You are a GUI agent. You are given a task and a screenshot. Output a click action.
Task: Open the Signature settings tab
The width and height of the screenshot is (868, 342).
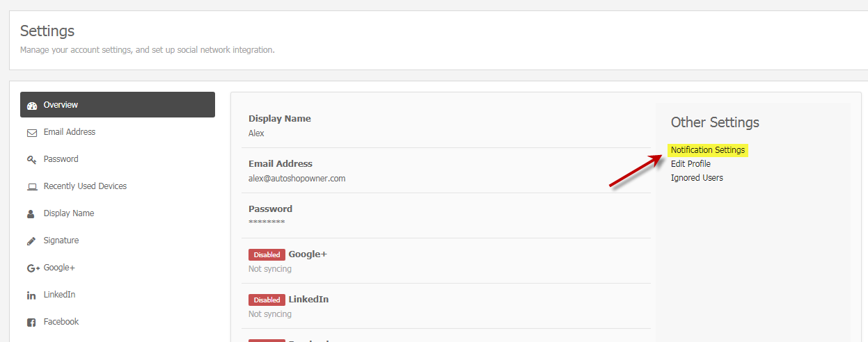(x=118, y=241)
